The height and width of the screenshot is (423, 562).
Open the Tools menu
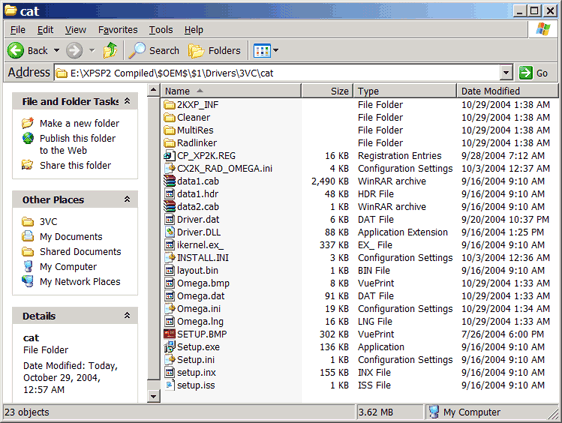[x=161, y=30]
